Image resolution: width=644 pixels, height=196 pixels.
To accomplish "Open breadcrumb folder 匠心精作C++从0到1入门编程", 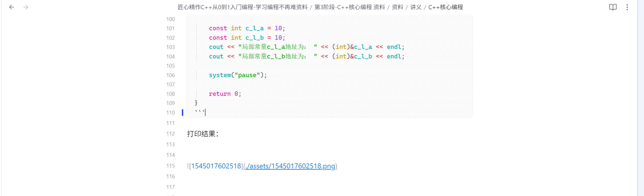I will pyautogui.click(x=242, y=7).
